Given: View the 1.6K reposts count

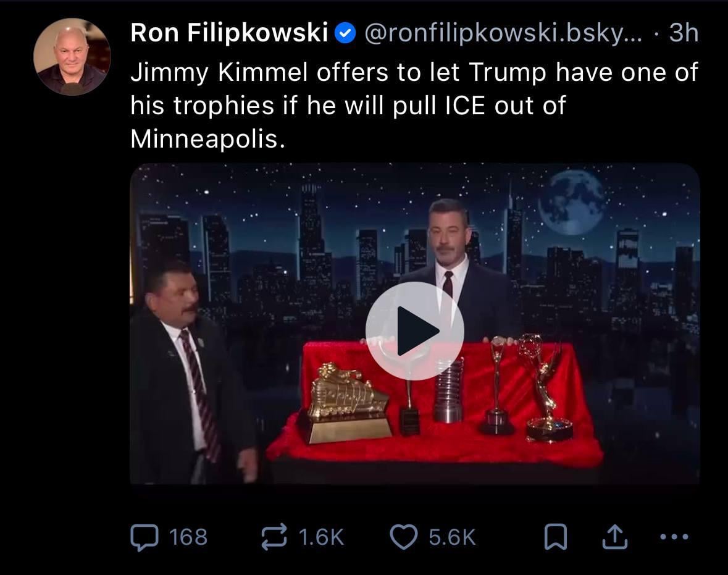Looking at the screenshot, I should point(321,537).
